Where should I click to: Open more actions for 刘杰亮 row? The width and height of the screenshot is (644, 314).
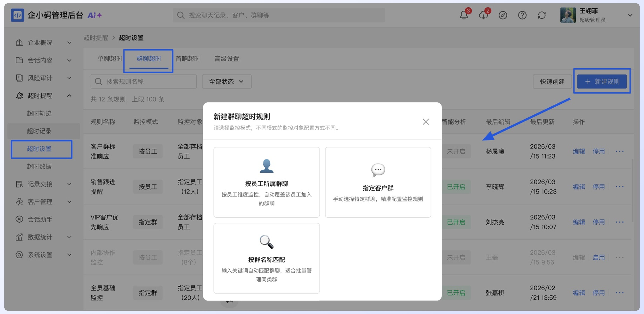pyautogui.click(x=619, y=222)
